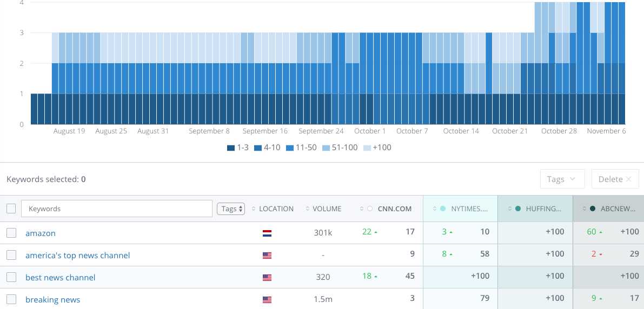Image resolution: width=644 pixels, height=309 pixels.
Task: Open the america's top news channel link
Action: coord(77,256)
